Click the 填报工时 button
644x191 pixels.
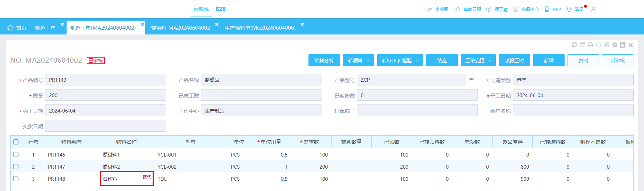pyautogui.click(x=514, y=60)
